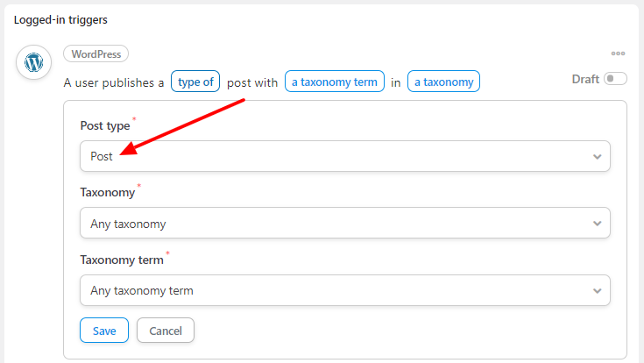Screen dimensions: 644x363
Task: Select the 'a taxonomy term' token
Action: click(335, 82)
